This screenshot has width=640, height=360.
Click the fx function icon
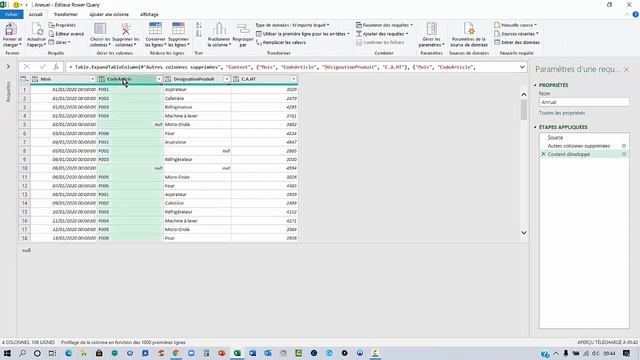click(x=56, y=67)
